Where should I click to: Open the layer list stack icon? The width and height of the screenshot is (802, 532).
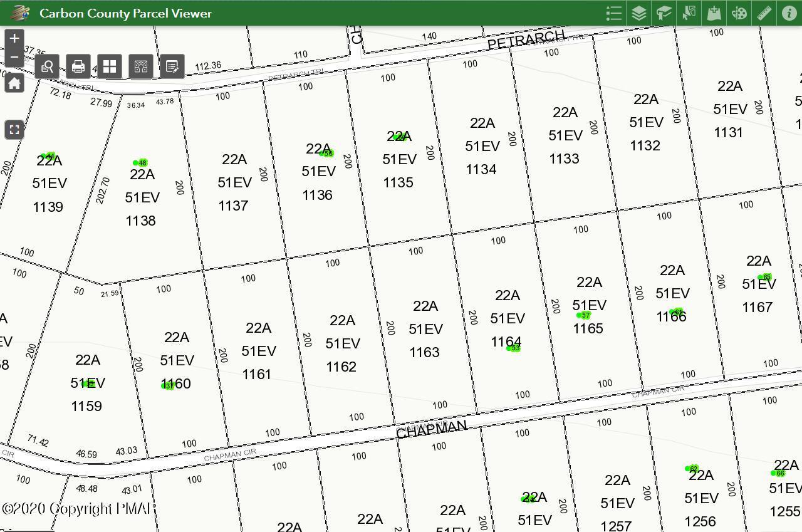639,13
